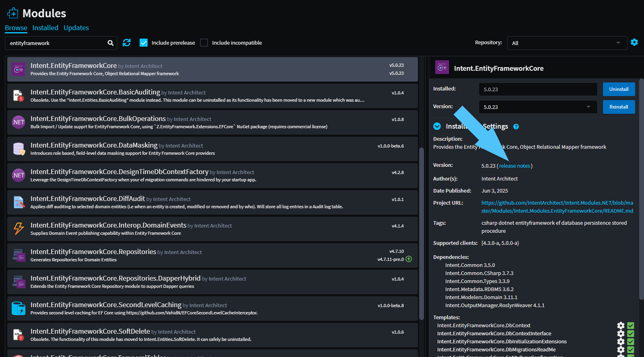Switch to the Installed tab
644x357 pixels.
click(45, 28)
